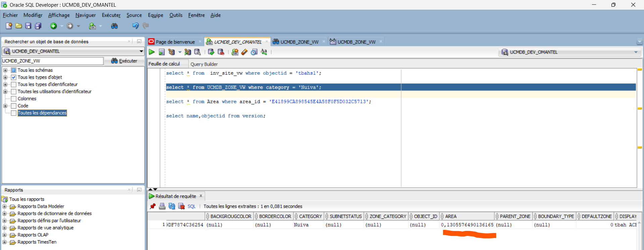Open the Outils menu

176,15
